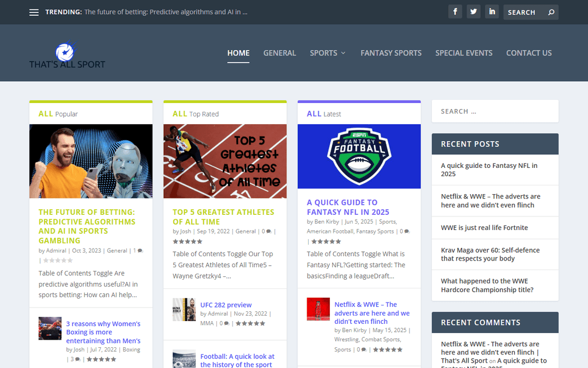
Task: Click comment icon of Netflix & WWE post
Action: (x=364, y=349)
